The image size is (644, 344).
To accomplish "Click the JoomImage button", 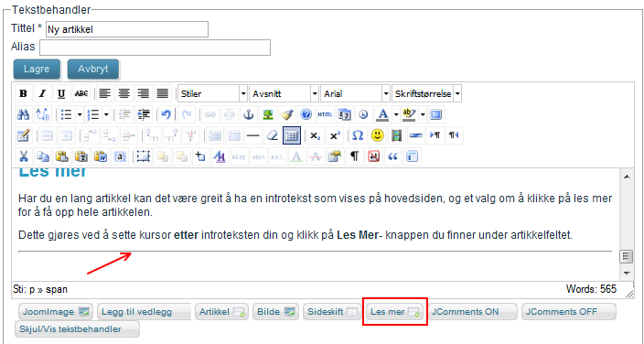I will coord(56,312).
